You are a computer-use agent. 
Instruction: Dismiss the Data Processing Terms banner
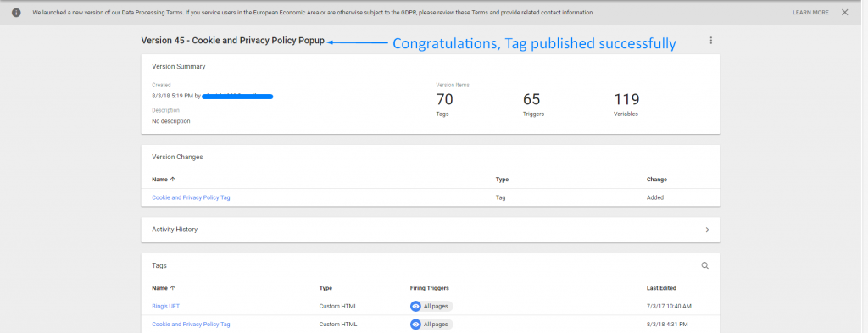pyautogui.click(x=845, y=12)
